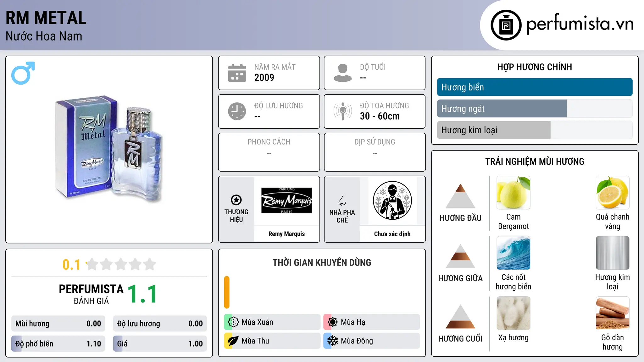Click the Xạ hương note name
Viewport: 644px width, 362px height.
514,337
